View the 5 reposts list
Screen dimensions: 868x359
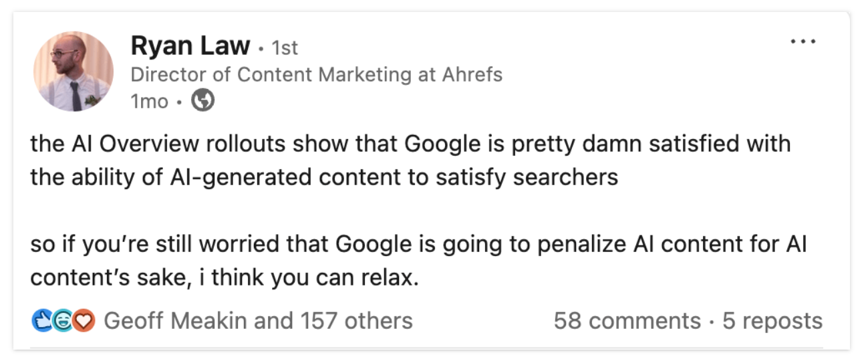[x=772, y=321]
